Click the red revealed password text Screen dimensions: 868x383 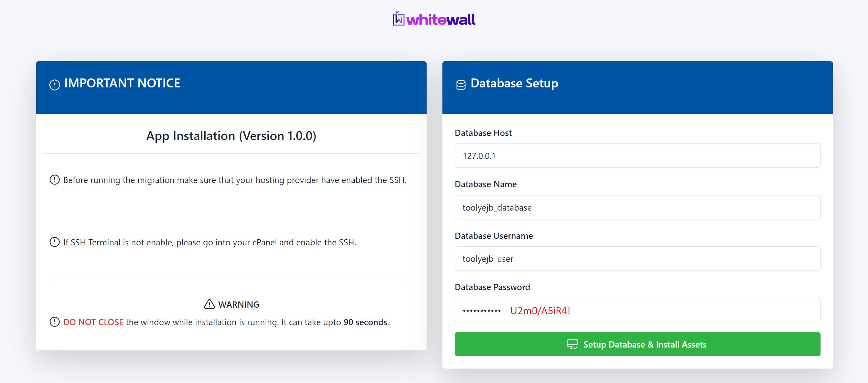[x=540, y=311]
